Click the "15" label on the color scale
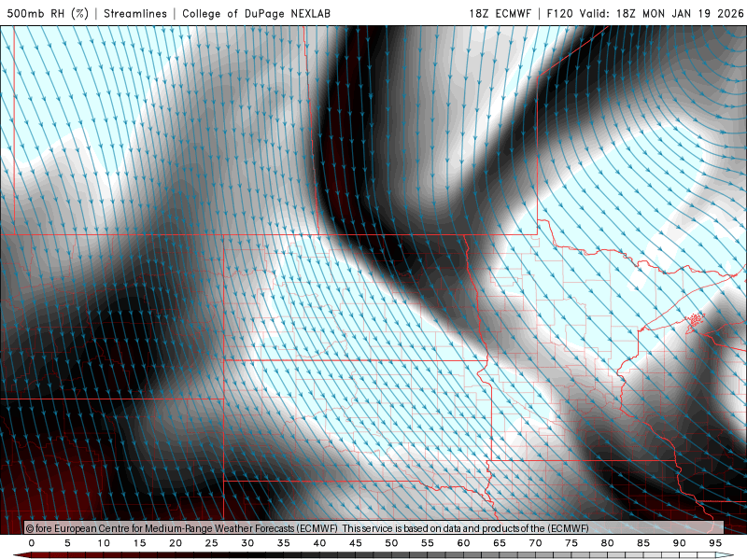The height and width of the screenshot is (560, 747). pyautogui.click(x=139, y=543)
